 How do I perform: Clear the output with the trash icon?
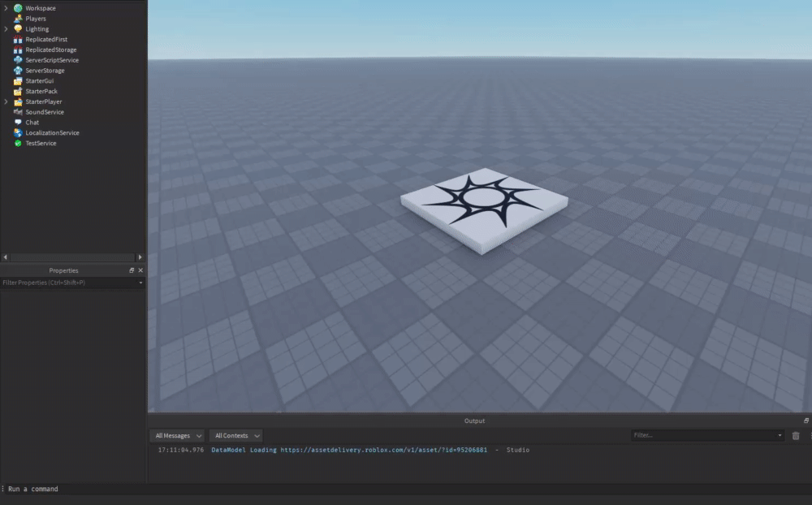pyautogui.click(x=796, y=436)
